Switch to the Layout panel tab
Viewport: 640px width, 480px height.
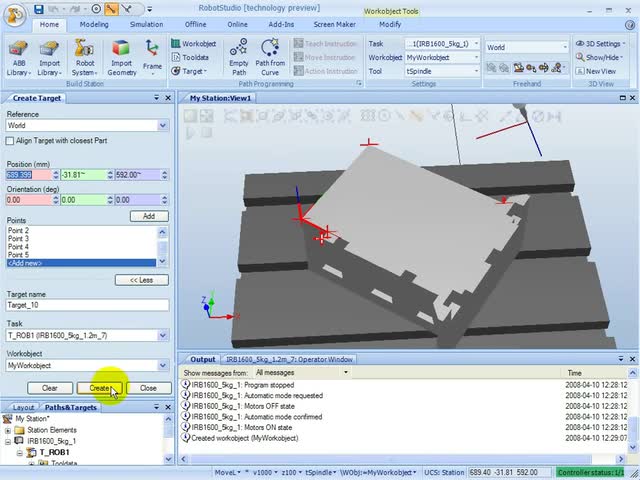coord(23,407)
